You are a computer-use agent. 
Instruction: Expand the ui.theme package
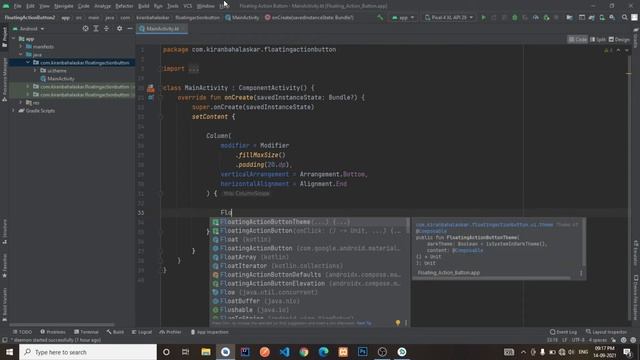pos(35,71)
